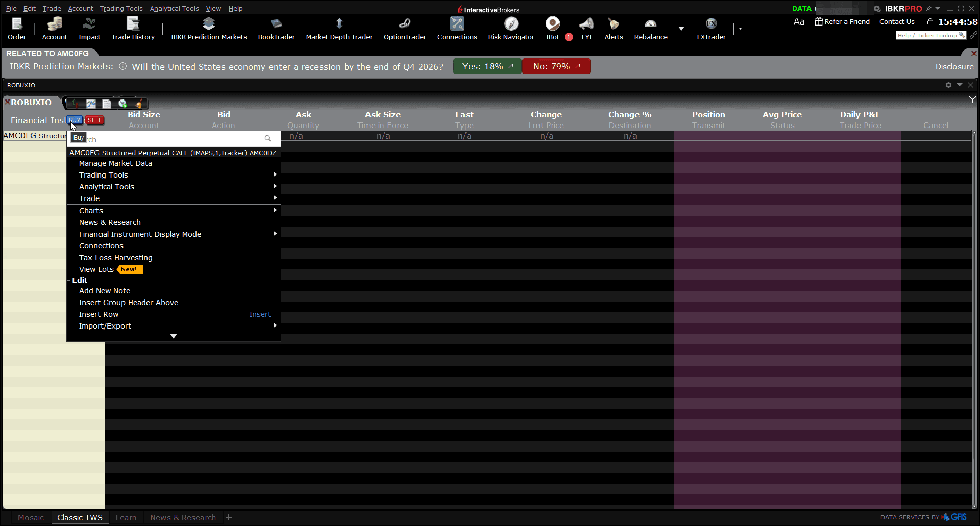Select Manage Market Data in context menu
980x526 pixels.
tap(174, 163)
